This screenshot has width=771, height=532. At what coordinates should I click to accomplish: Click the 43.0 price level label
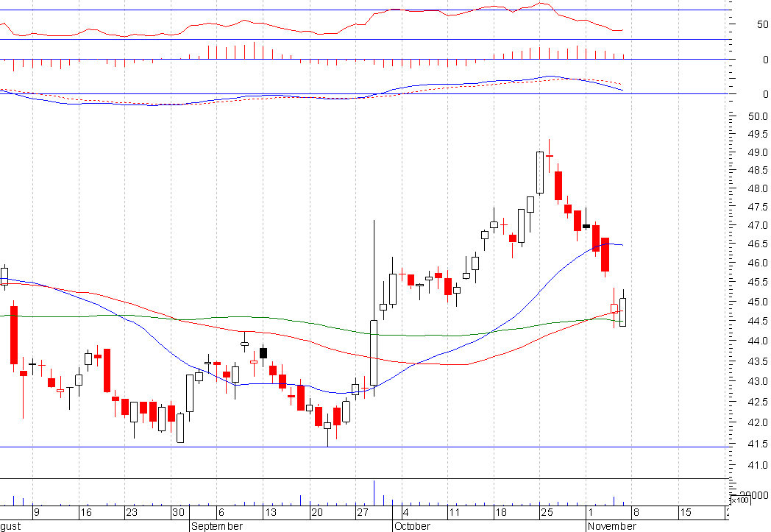tap(758, 382)
